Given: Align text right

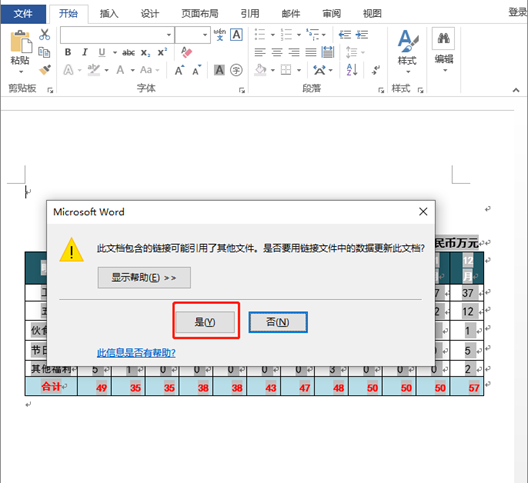Looking at the screenshot, I should pos(294,52).
